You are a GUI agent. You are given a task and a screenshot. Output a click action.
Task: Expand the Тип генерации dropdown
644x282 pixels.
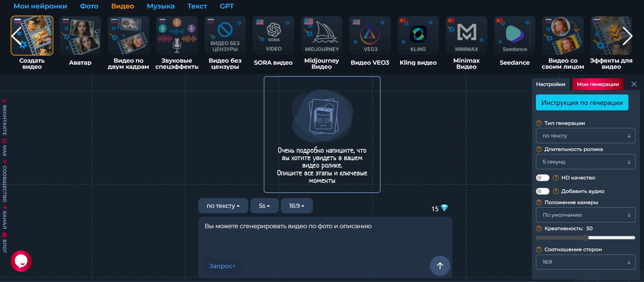click(585, 136)
